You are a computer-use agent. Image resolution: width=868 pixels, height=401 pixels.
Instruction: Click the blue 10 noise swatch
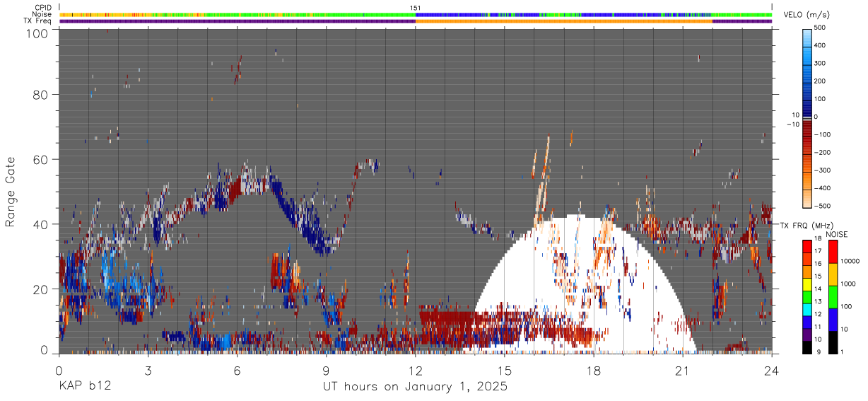click(833, 319)
